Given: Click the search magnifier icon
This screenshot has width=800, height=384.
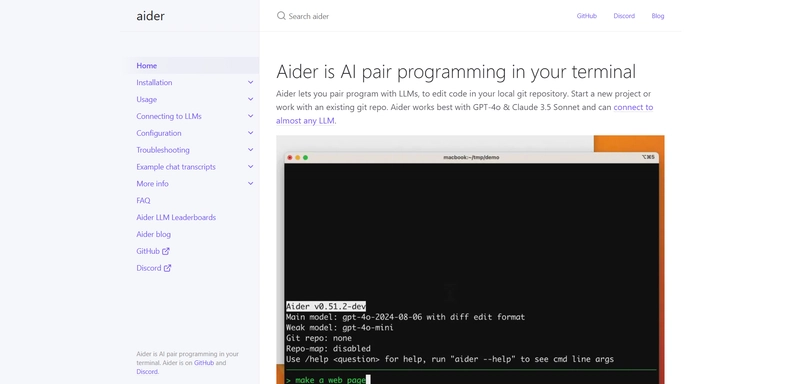Looking at the screenshot, I should (x=281, y=16).
